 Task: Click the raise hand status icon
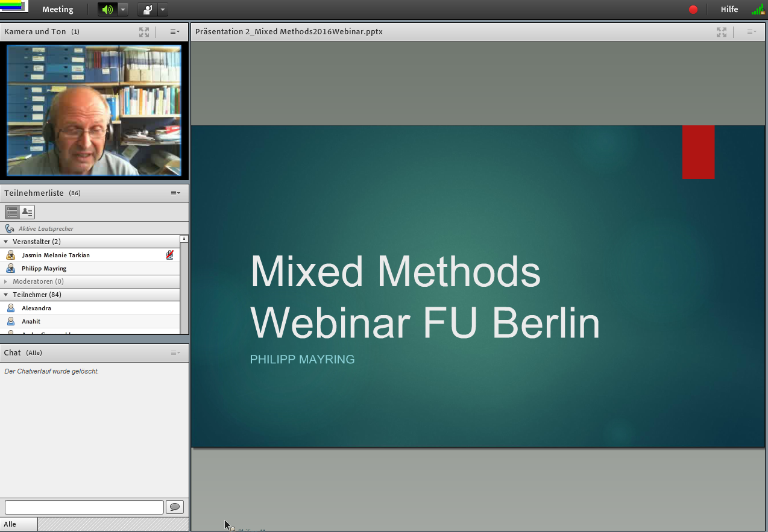(148, 9)
